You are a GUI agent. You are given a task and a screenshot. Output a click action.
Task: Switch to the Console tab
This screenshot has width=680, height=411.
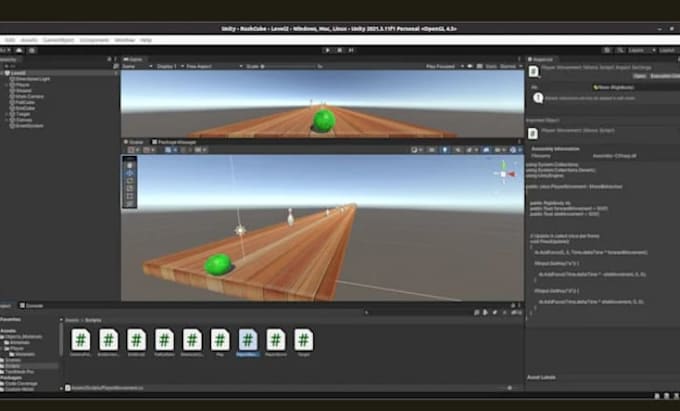[x=32, y=306]
